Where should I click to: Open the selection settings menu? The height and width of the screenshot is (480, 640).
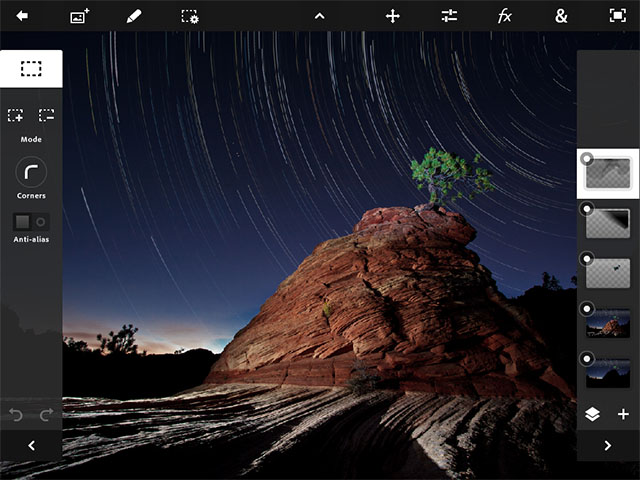click(190, 16)
